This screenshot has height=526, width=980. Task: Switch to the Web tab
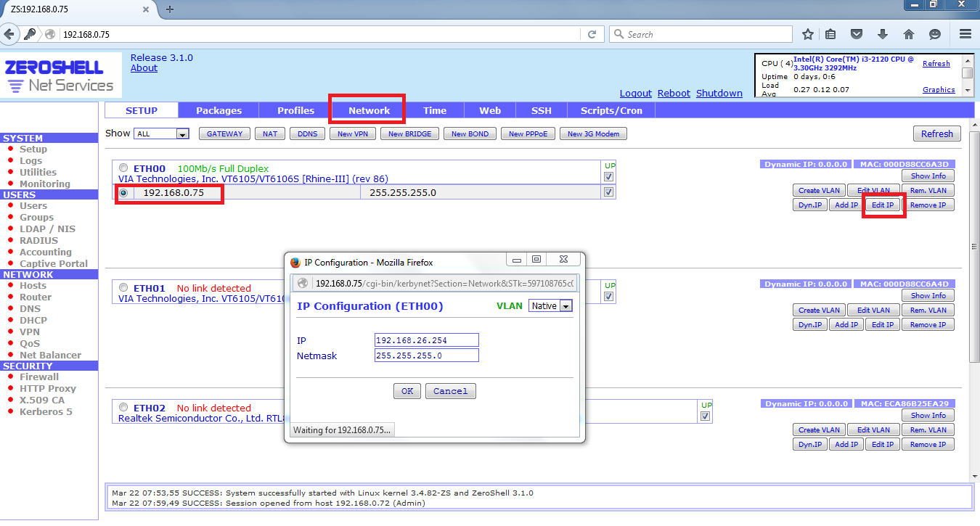[x=490, y=110]
